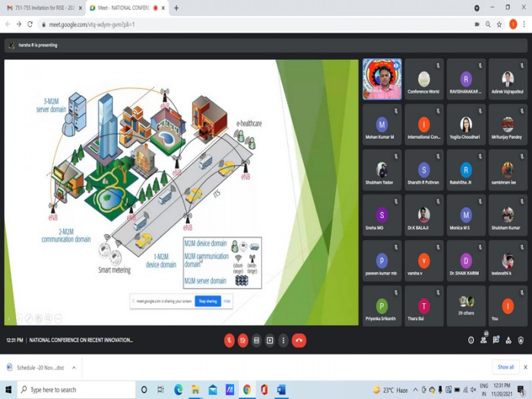This screenshot has width=532, height=399.
Task: Open the activities icon
Action: point(508,340)
